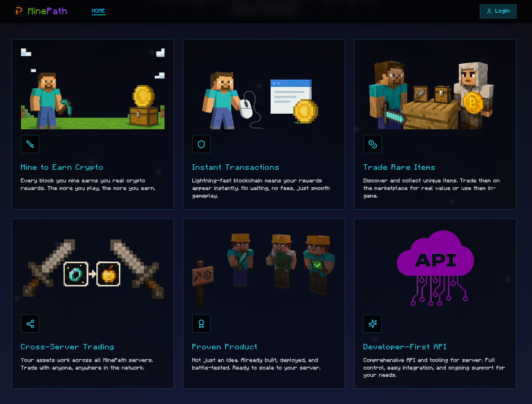Click the Proven Product title
This screenshot has height=404, width=532.
225,347
